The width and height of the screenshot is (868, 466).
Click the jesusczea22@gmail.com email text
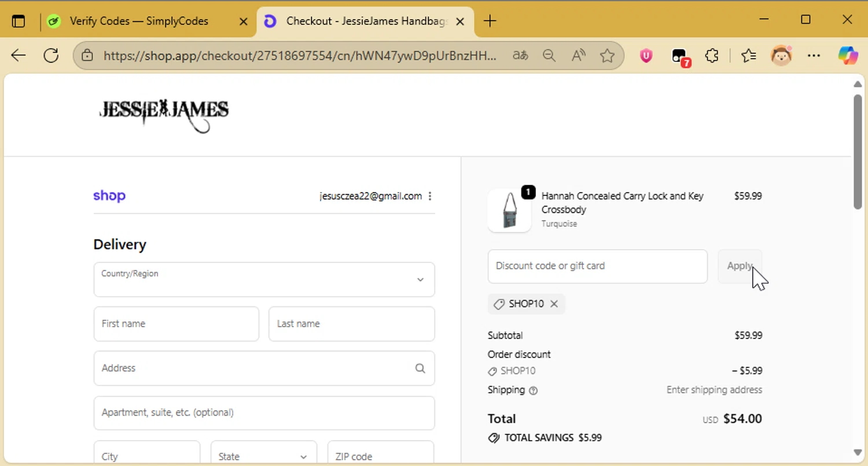point(371,196)
